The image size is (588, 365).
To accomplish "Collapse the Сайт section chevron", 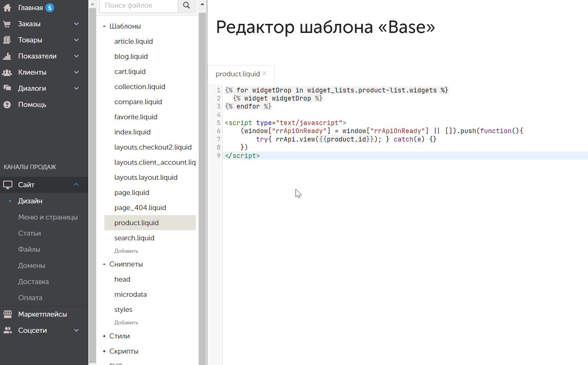I will coord(76,185).
